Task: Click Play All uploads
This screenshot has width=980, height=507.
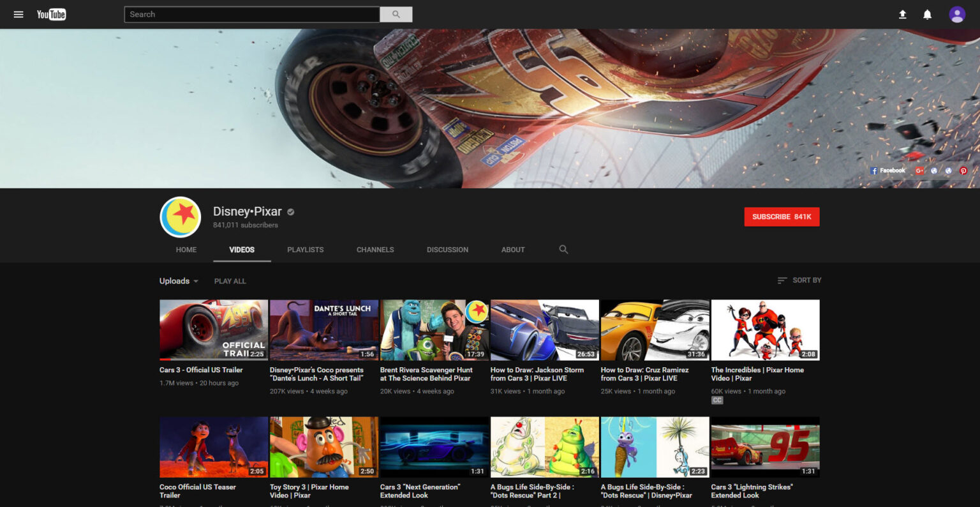Action: tap(230, 281)
